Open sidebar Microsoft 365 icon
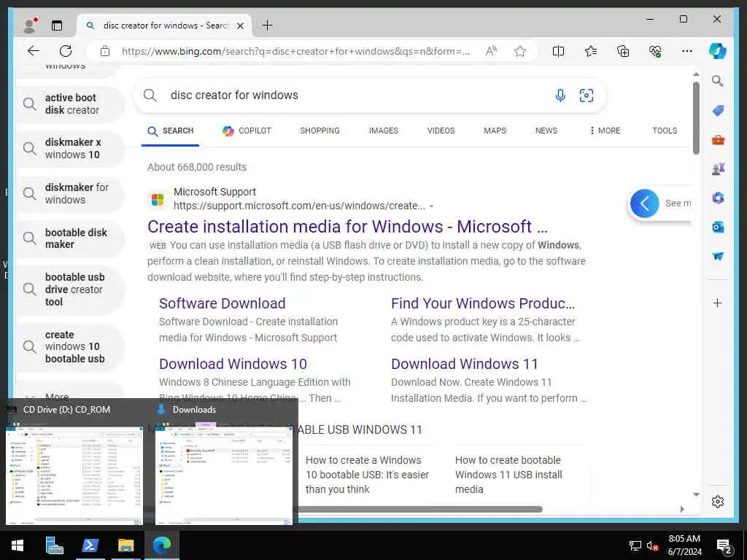This screenshot has width=747, height=560. click(718, 198)
